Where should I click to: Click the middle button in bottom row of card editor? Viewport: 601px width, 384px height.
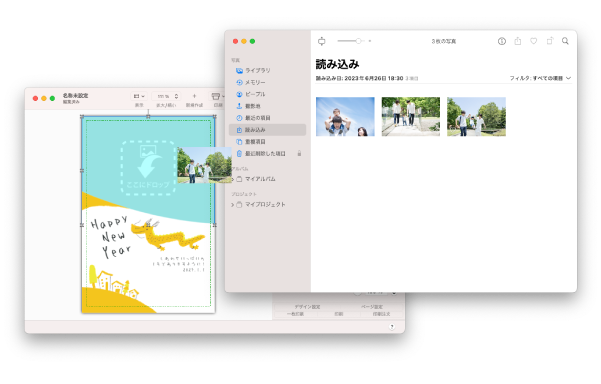(339, 314)
